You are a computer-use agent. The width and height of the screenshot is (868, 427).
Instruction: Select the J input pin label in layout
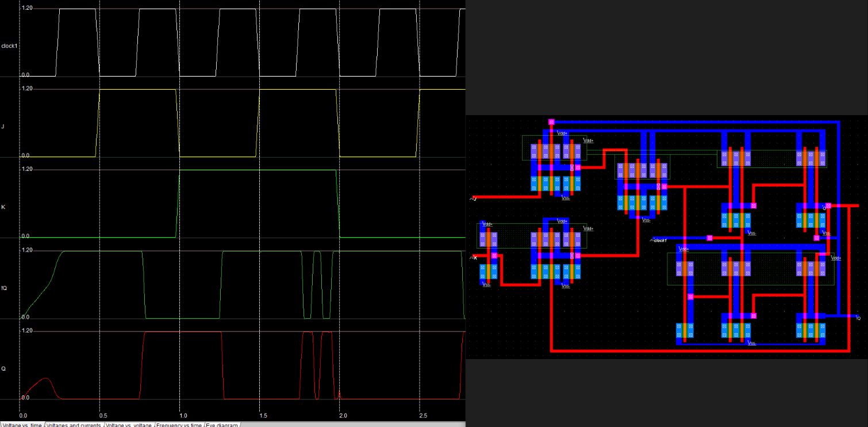coord(474,199)
